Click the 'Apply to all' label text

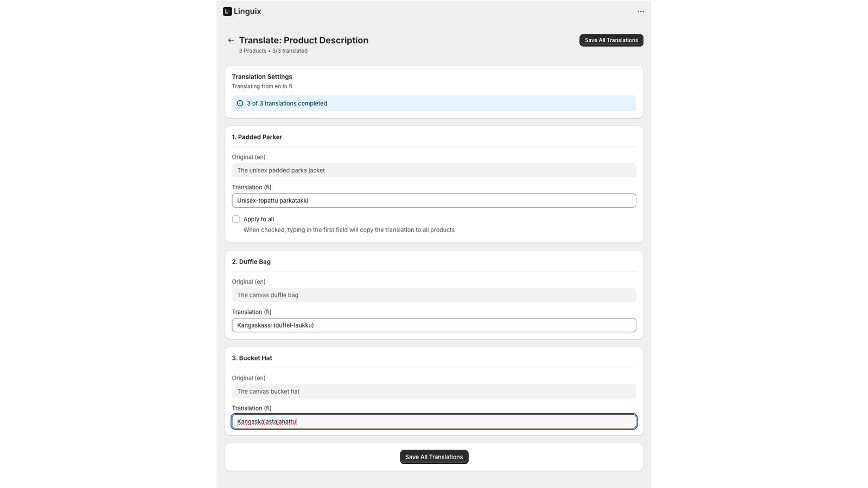(x=258, y=219)
